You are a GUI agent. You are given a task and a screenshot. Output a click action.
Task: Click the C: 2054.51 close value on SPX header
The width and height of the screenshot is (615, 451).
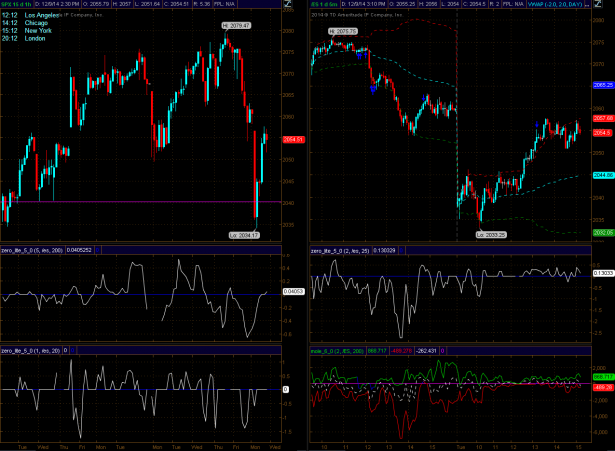click(x=176, y=4)
